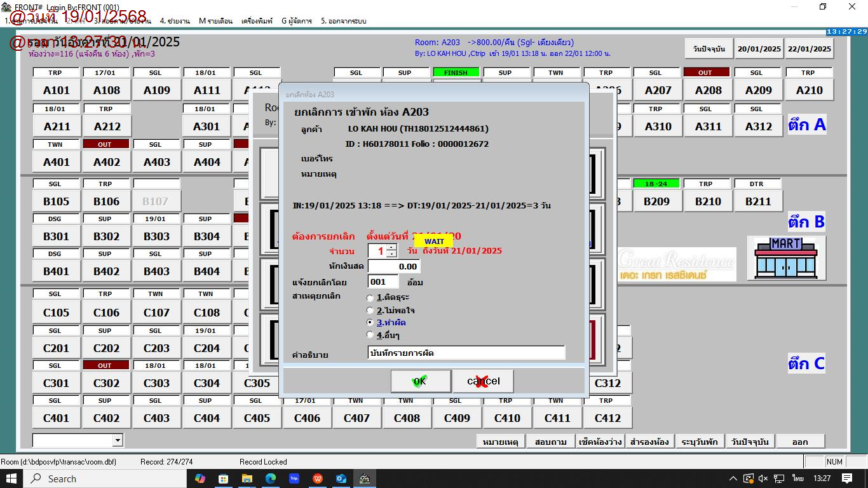
Task: Open File Explorer in the taskbar
Action: coord(247,478)
